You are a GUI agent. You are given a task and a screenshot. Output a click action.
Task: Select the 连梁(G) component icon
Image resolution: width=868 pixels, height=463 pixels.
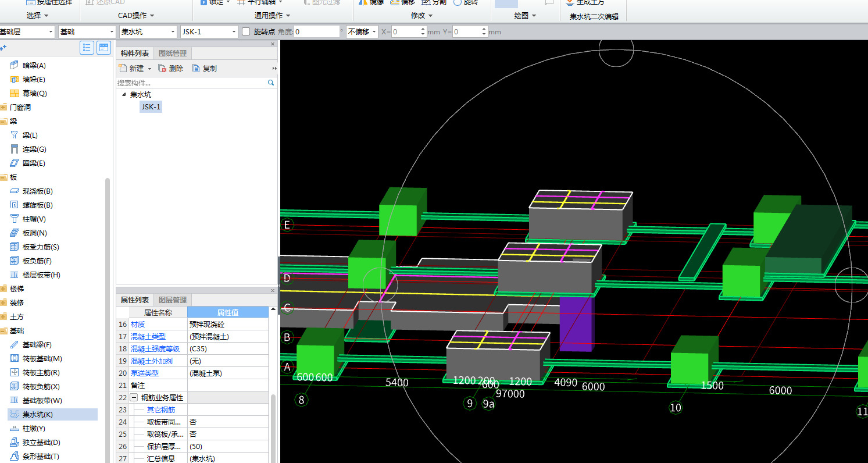point(15,149)
